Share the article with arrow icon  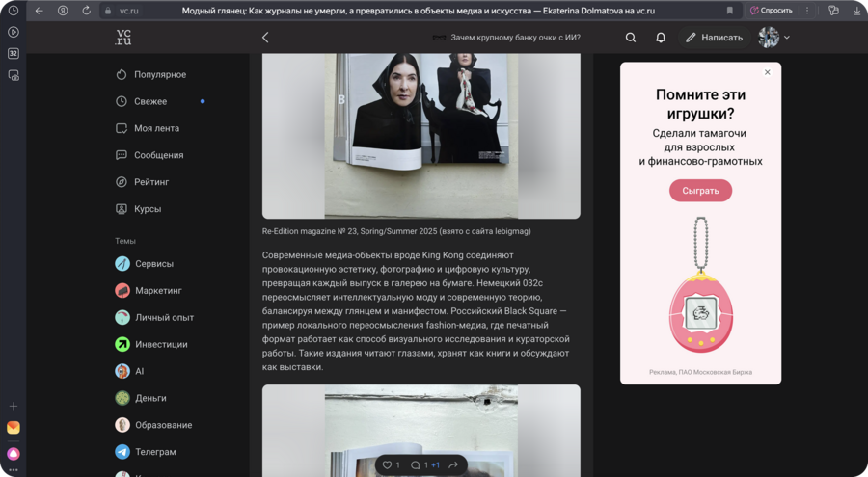(x=453, y=464)
